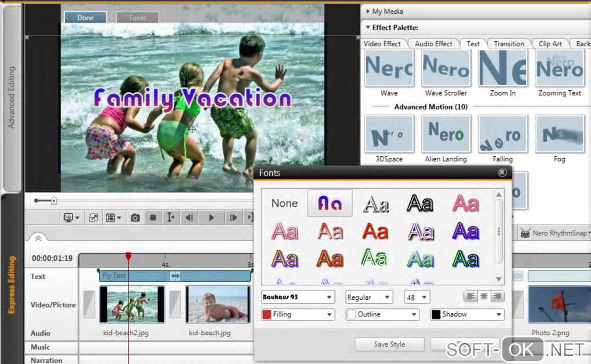
Task: Click the Fonts list scroll down arrow
Action: point(499,280)
